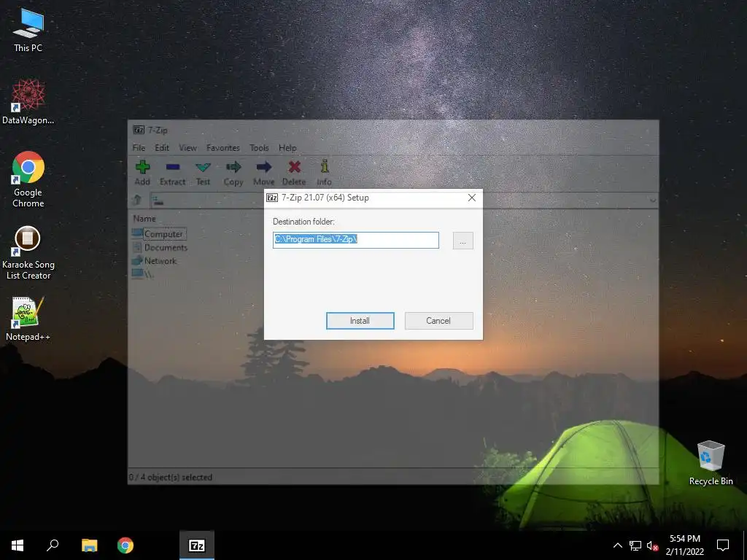Click the Copy icon in 7-Zip toolbar
Screen dimensions: 747x560
(x=233, y=167)
